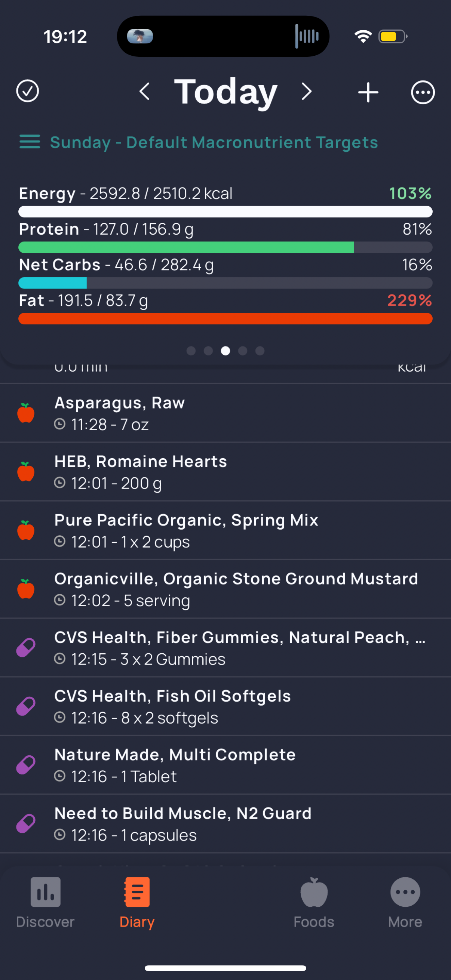Tap the red Fat progress bar
The width and height of the screenshot is (451, 980).
225,319
